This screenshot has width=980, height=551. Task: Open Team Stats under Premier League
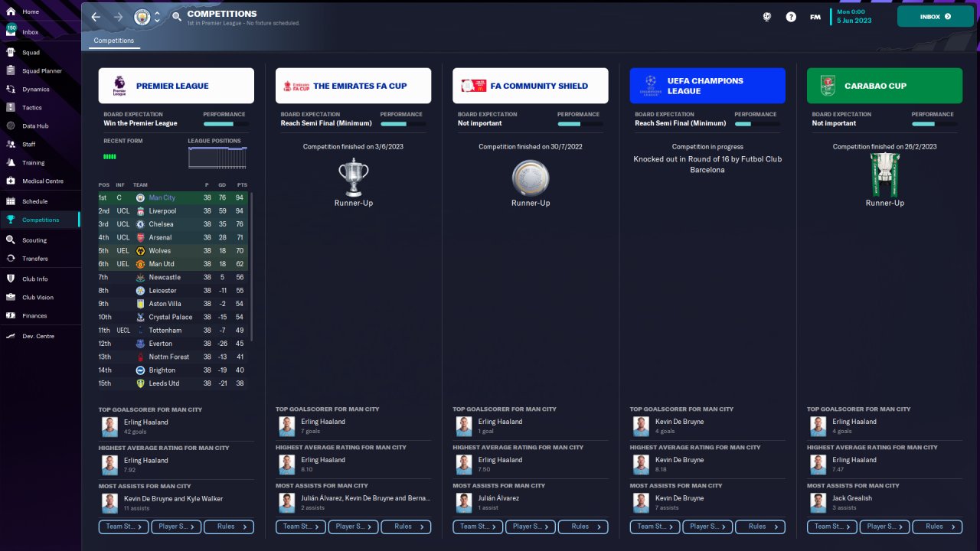click(x=124, y=527)
